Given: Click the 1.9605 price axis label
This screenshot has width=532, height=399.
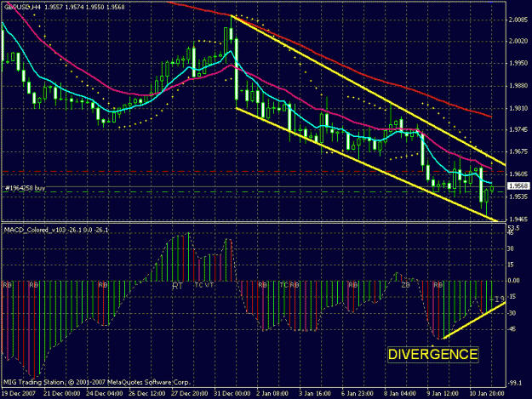Looking at the screenshot, I should coord(518,174).
